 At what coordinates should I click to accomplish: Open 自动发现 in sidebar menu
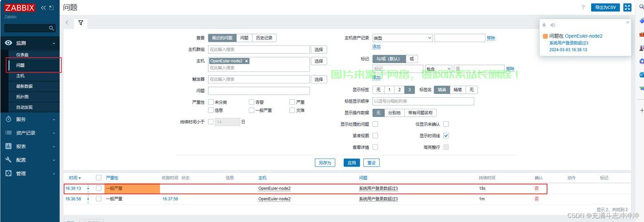pyautogui.click(x=24, y=107)
